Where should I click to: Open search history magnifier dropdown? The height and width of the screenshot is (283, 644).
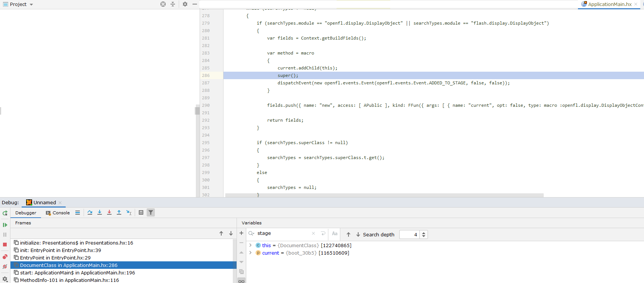click(251, 233)
